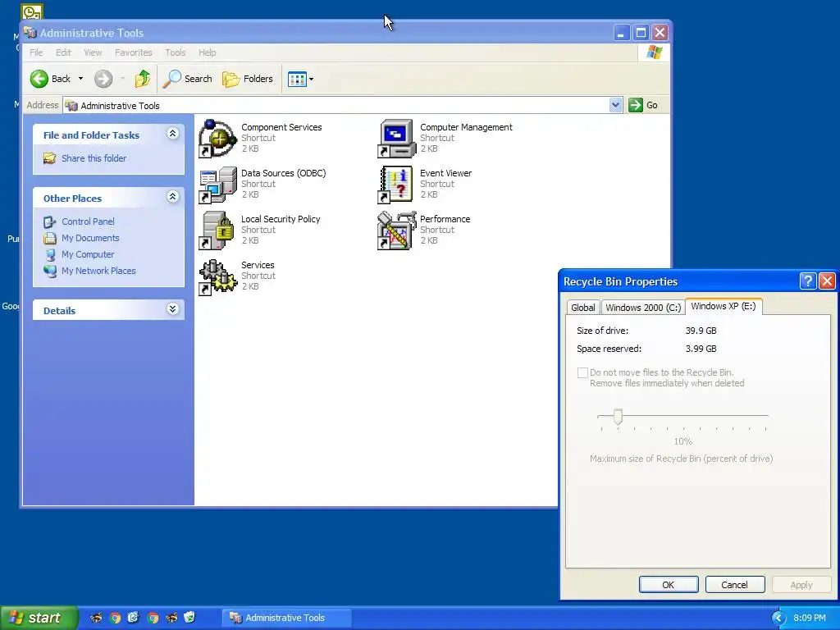The width and height of the screenshot is (840, 630).
Task: Click OK in Recycle Bin Properties
Action: point(668,584)
